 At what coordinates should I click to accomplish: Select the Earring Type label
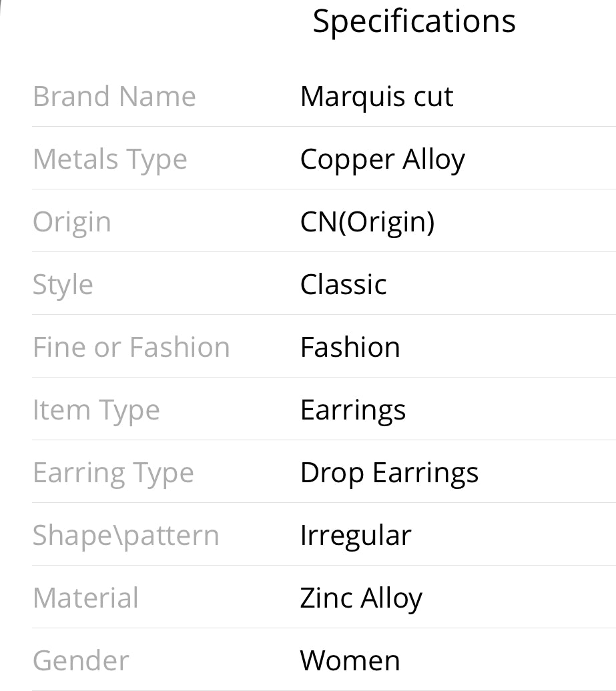pos(113,474)
